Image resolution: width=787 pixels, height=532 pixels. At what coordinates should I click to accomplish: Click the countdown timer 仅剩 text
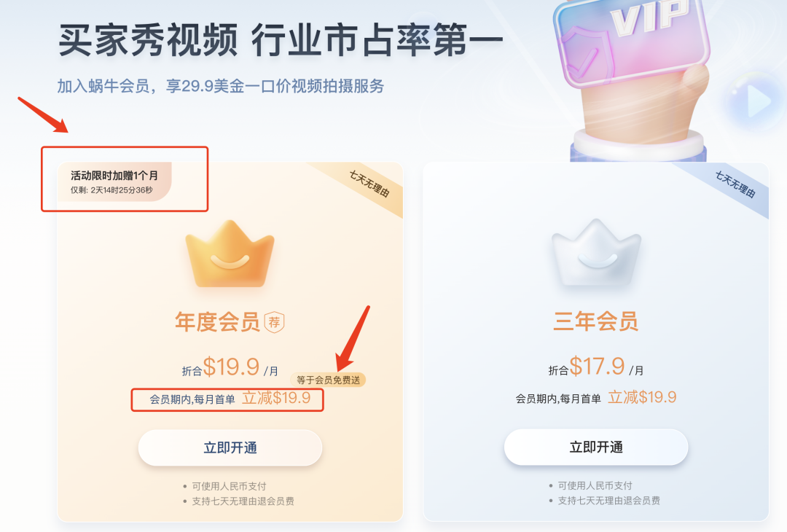coord(111,190)
